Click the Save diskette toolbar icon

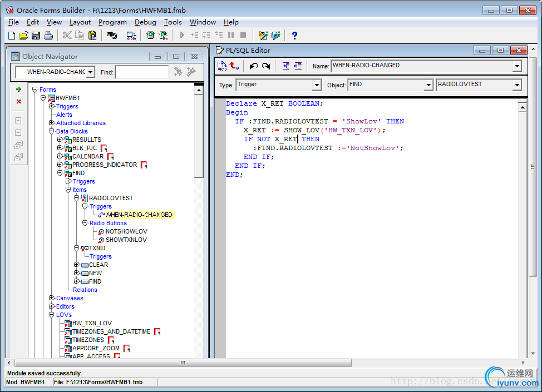[36, 35]
